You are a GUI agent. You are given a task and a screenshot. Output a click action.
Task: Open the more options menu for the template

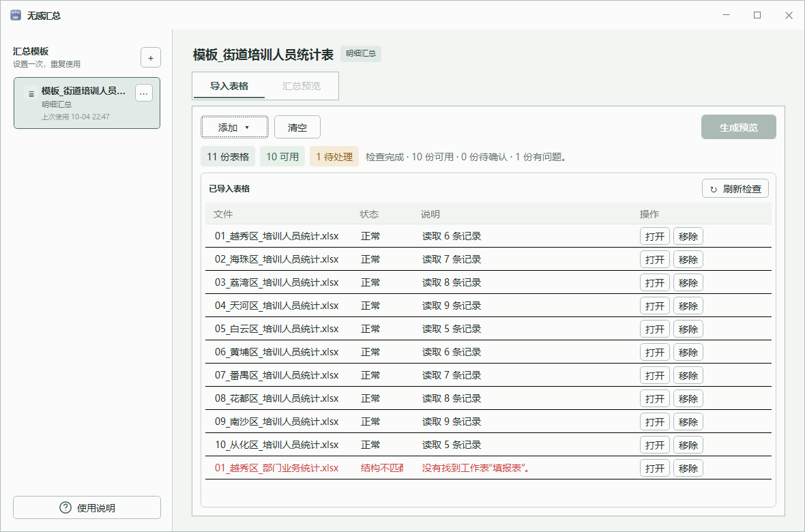(144, 93)
